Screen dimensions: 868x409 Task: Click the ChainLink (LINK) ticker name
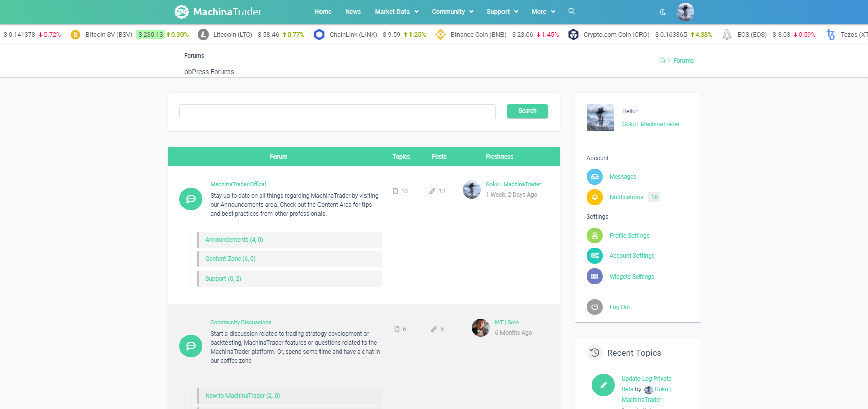[353, 35]
